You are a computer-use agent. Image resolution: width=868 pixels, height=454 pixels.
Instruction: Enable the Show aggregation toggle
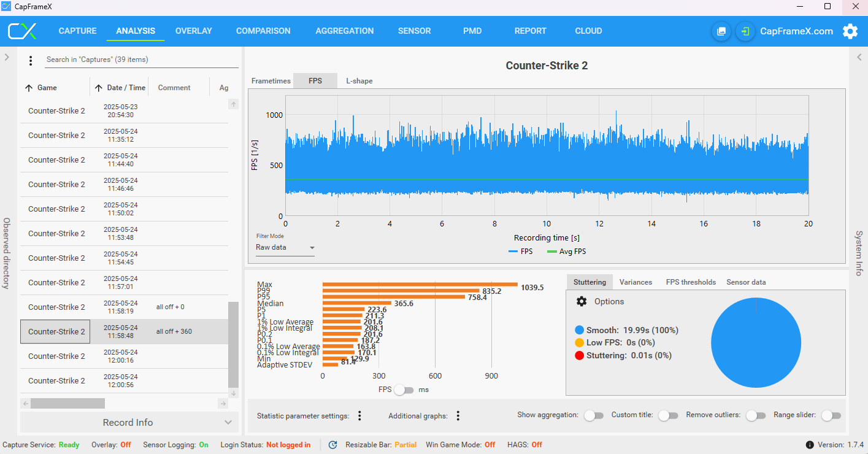click(593, 415)
